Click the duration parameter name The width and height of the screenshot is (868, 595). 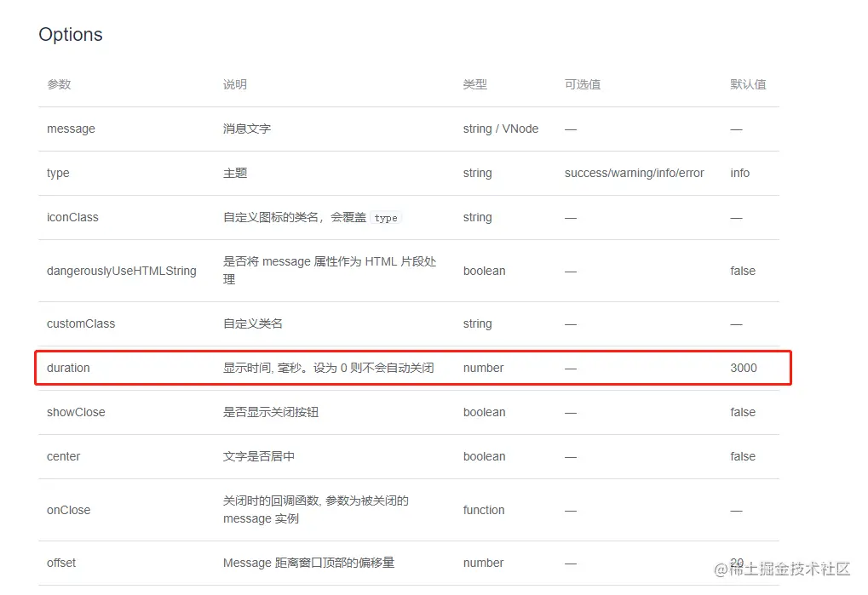click(x=68, y=368)
